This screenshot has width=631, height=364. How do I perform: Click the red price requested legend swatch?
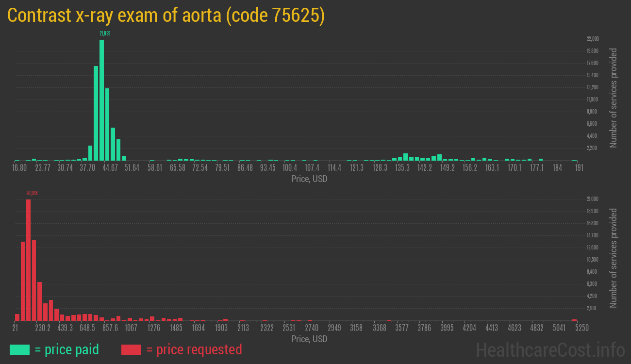[x=131, y=349]
